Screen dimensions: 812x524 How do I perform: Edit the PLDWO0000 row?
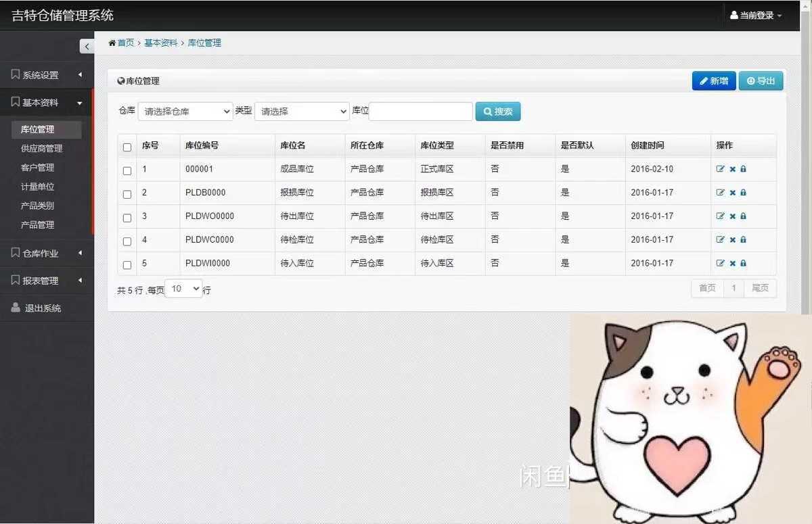click(721, 216)
